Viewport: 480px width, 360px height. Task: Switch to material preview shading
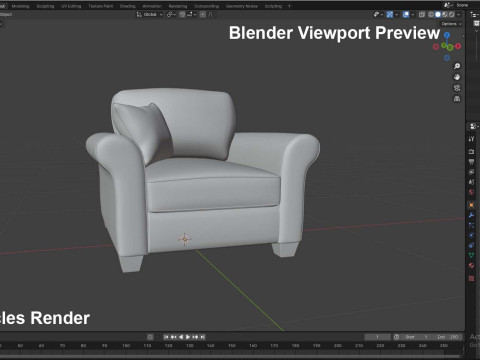[x=445, y=15]
